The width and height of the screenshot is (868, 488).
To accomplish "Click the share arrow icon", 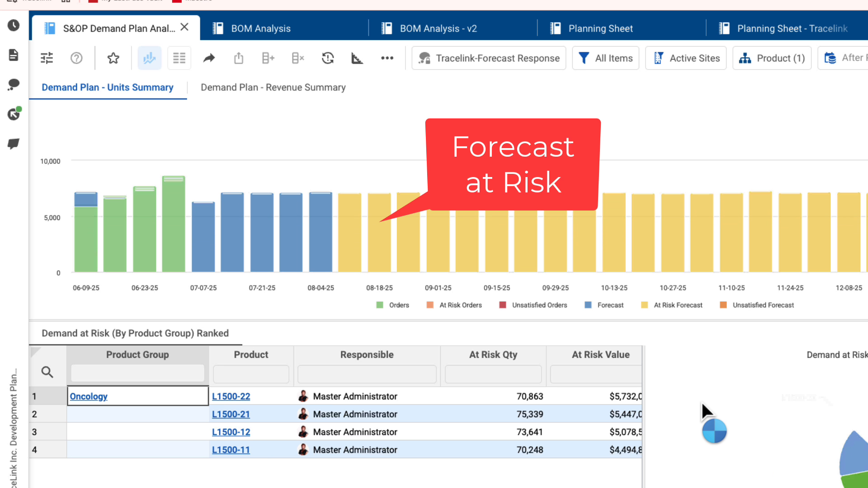I will pyautogui.click(x=209, y=58).
